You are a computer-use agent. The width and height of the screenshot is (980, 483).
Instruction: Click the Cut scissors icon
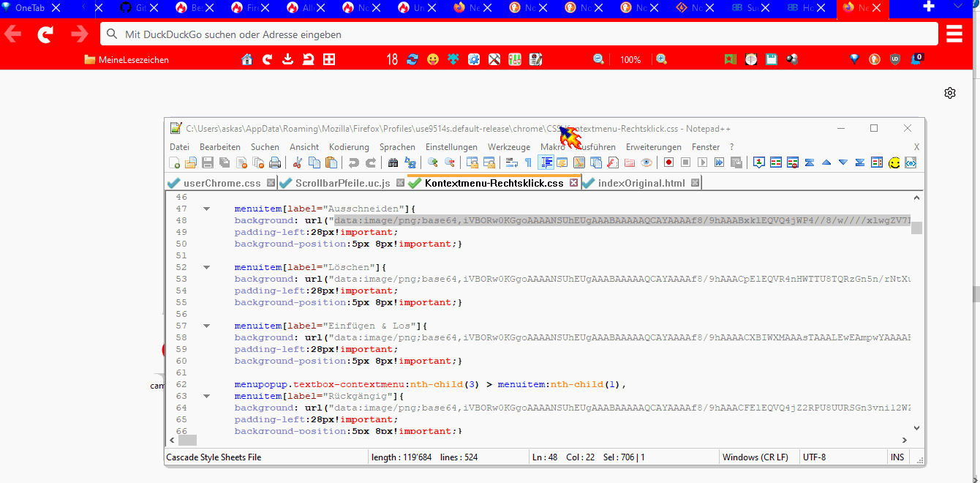pyautogui.click(x=298, y=162)
